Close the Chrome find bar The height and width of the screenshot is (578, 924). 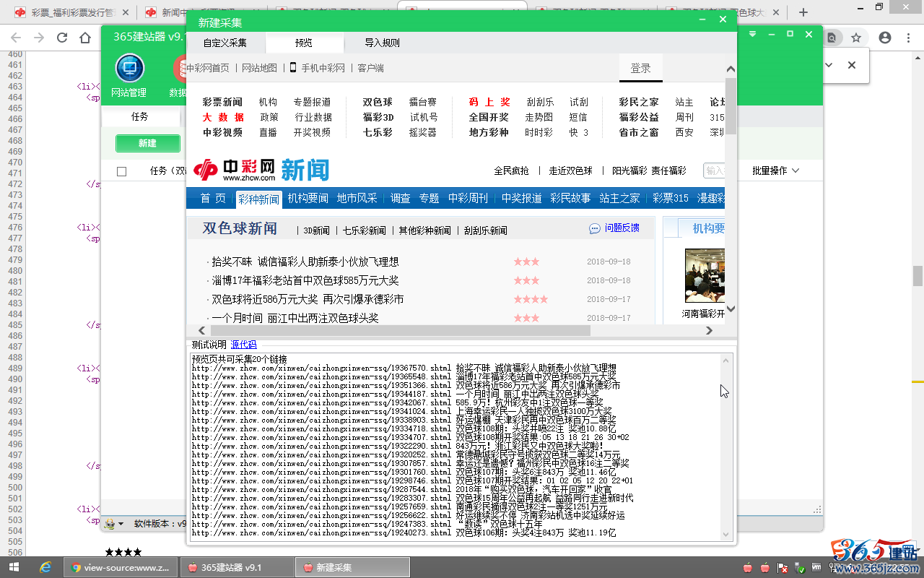[852, 65]
